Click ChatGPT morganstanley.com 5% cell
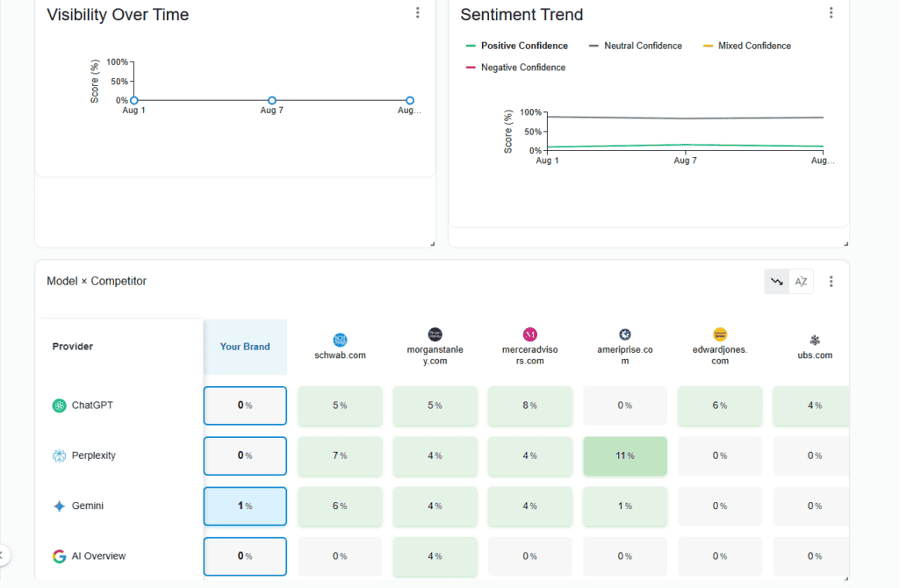Viewport: 899px width, 588px height. pyautogui.click(x=435, y=405)
